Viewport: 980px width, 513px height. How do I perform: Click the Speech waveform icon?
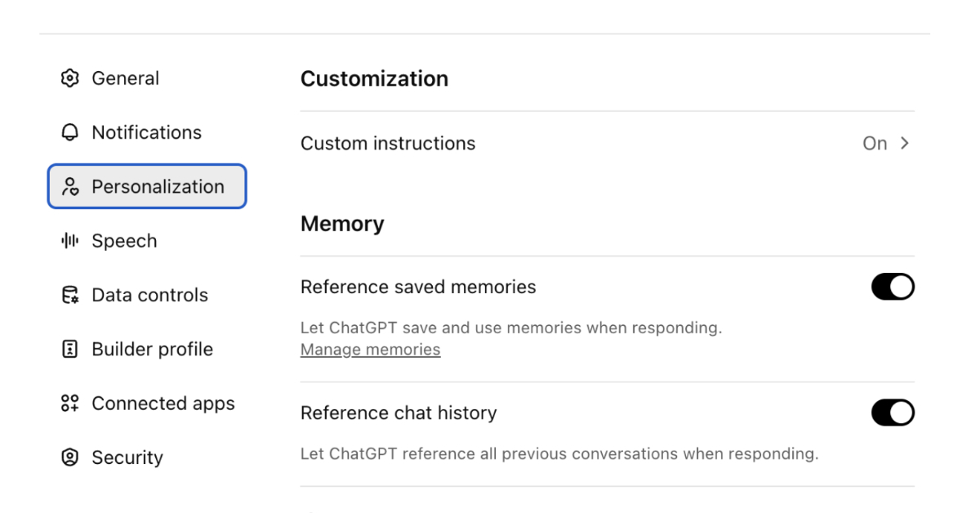70,241
